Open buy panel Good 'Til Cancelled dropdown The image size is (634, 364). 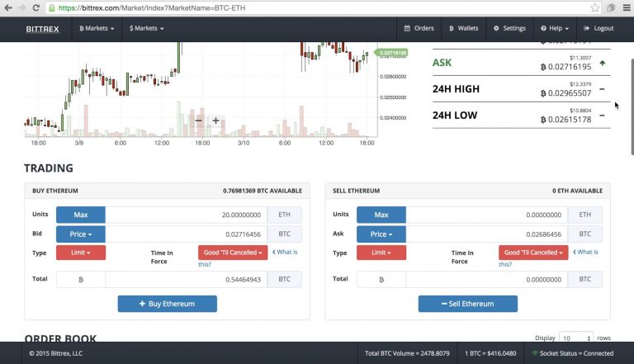click(x=233, y=253)
